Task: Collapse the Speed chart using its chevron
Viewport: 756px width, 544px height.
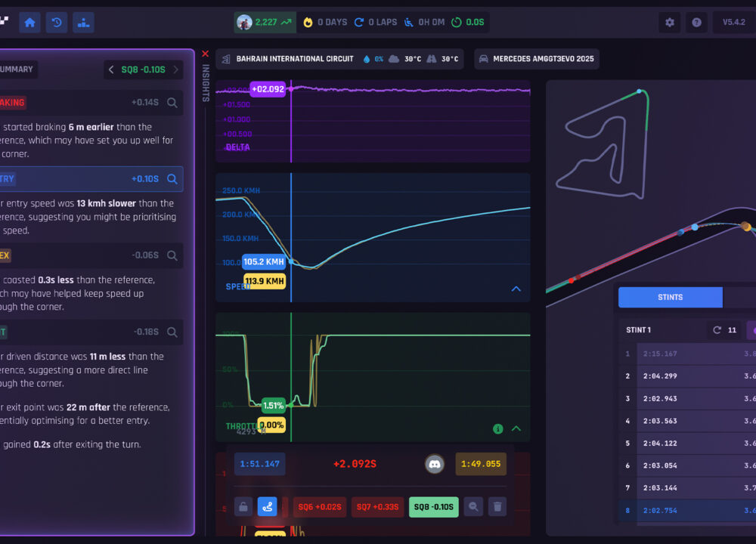Action: pos(516,289)
